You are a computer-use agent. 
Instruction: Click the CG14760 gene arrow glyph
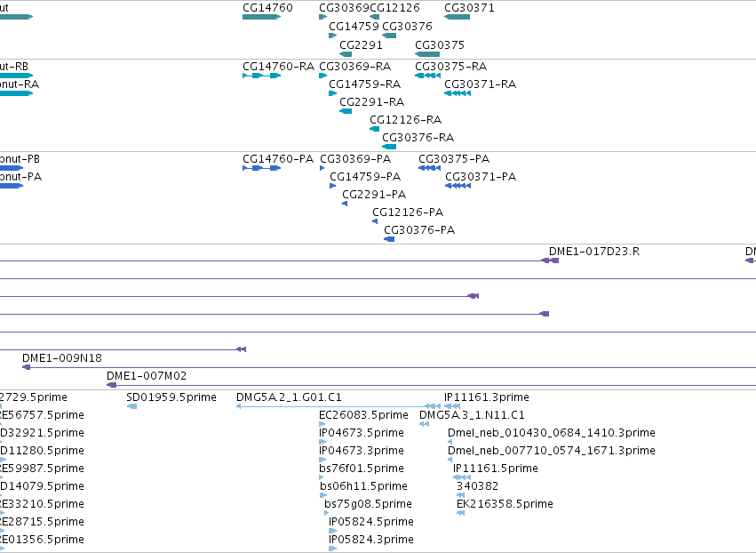pos(262,17)
